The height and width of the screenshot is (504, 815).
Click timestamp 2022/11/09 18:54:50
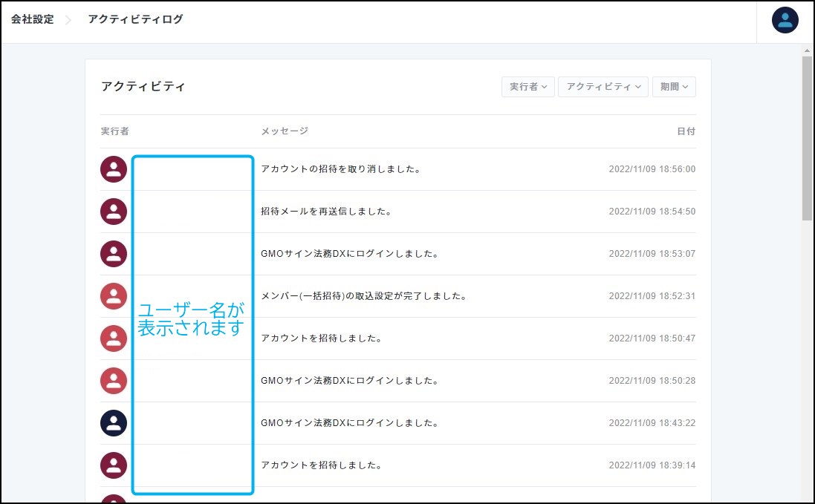(652, 212)
